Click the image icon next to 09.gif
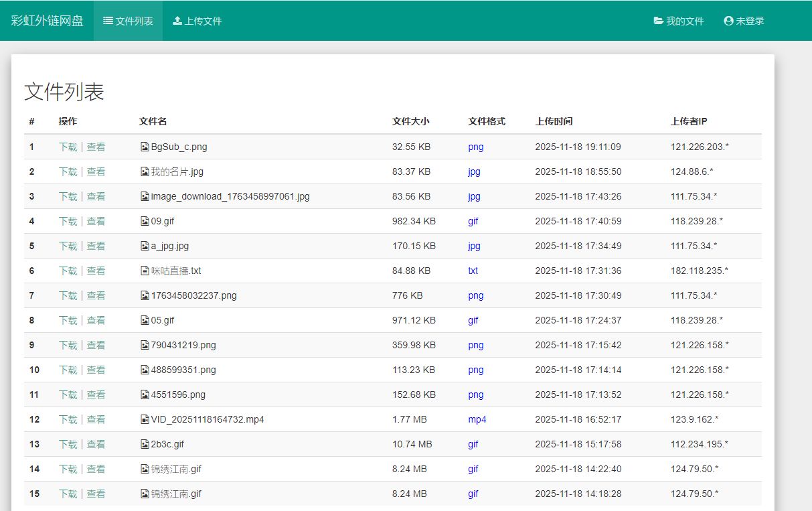Viewport: 812px width, 511px height. [145, 221]
